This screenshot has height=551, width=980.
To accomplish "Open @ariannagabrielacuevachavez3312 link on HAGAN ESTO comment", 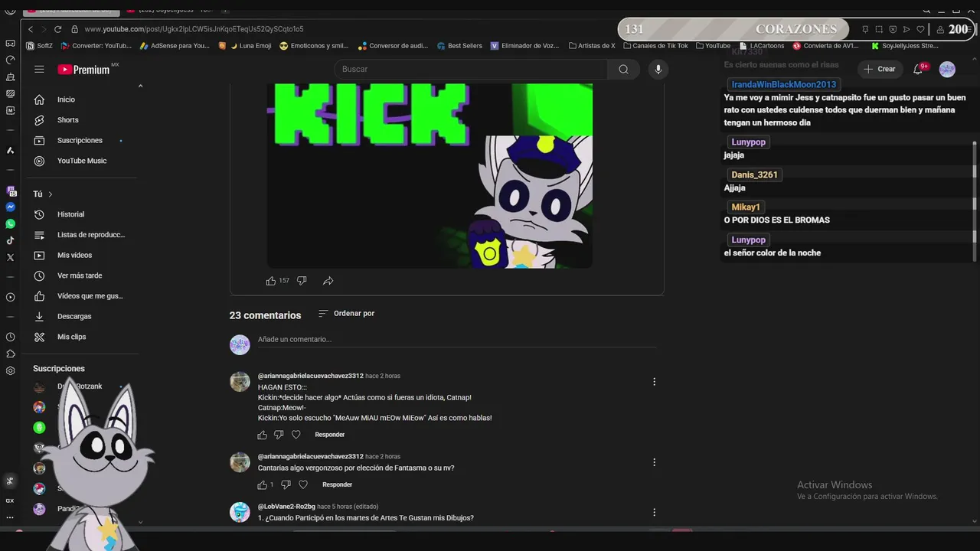I will (311, 376).
